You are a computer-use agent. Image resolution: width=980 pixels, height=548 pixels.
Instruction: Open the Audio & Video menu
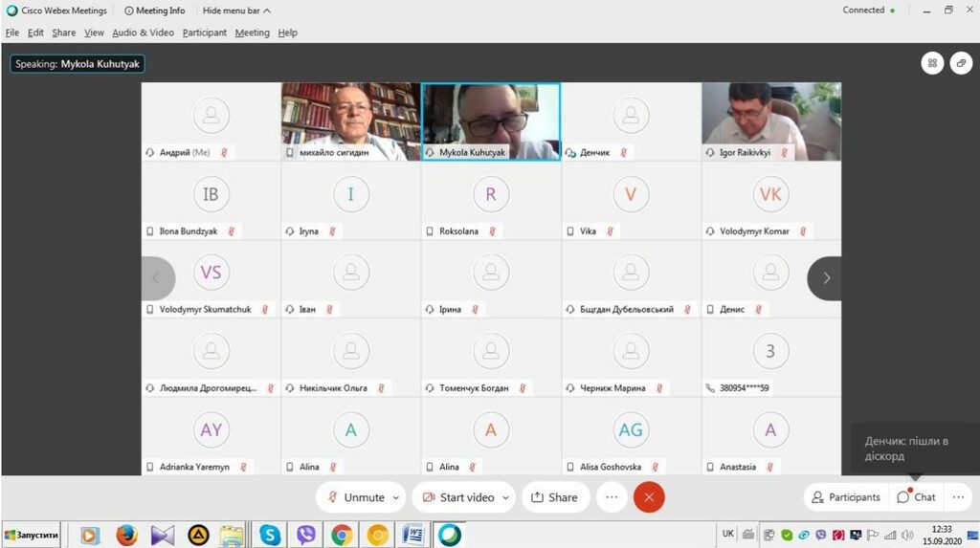(143, 33)
